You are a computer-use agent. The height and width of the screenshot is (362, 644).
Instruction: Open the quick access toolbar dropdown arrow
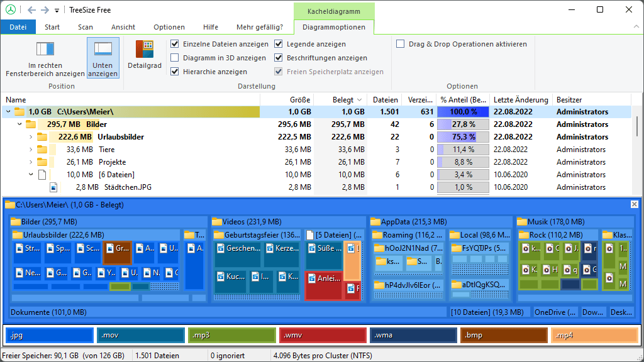click(x=57, y=10)
